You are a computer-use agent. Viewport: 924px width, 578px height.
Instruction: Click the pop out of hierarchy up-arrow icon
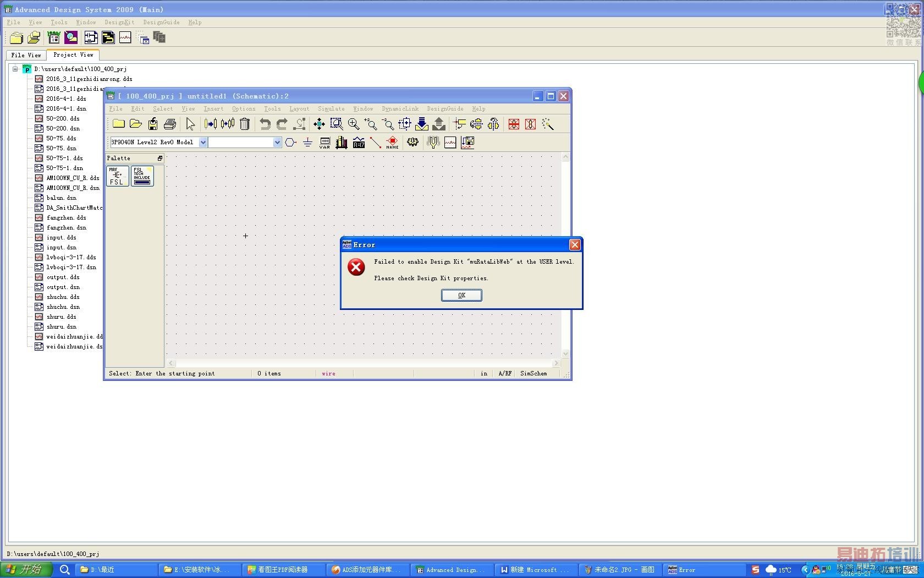coord(439,124)
